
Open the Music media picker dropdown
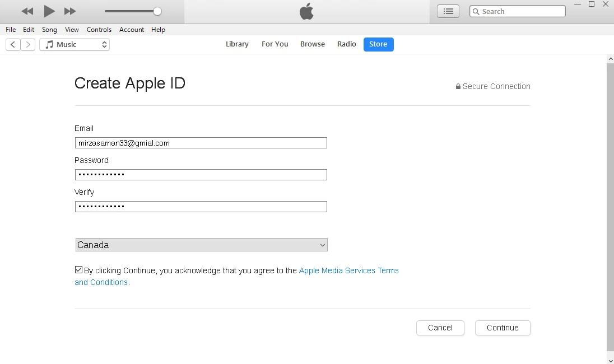tap(75, 45)
